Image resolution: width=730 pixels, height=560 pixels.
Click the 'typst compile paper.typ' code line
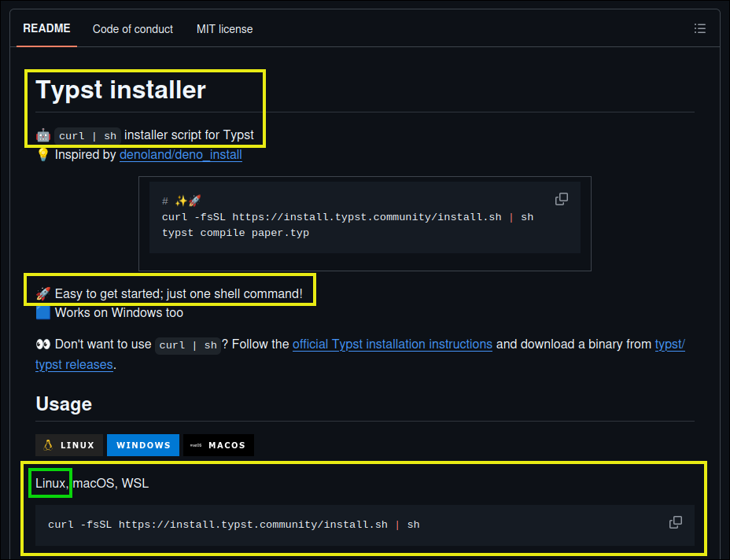235,233
